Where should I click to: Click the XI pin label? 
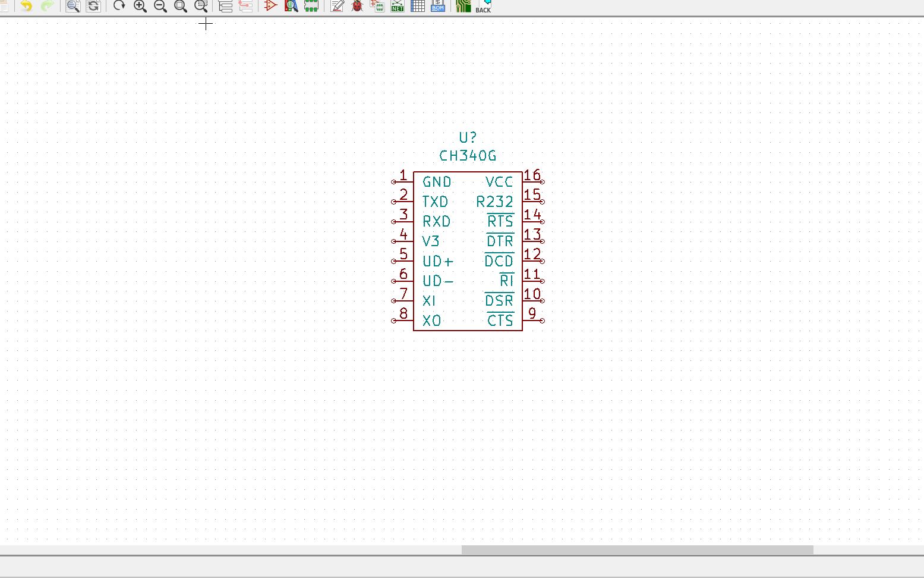tap(429, 301)
